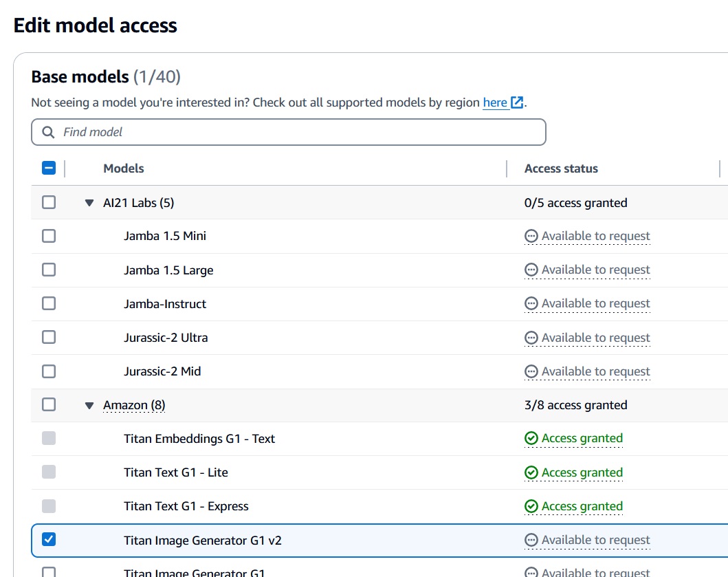Viewport: 728px width, 577px height.
Task: Click the Available to request icon for Jurassic-2 Ultra
Action: [531, 338]
